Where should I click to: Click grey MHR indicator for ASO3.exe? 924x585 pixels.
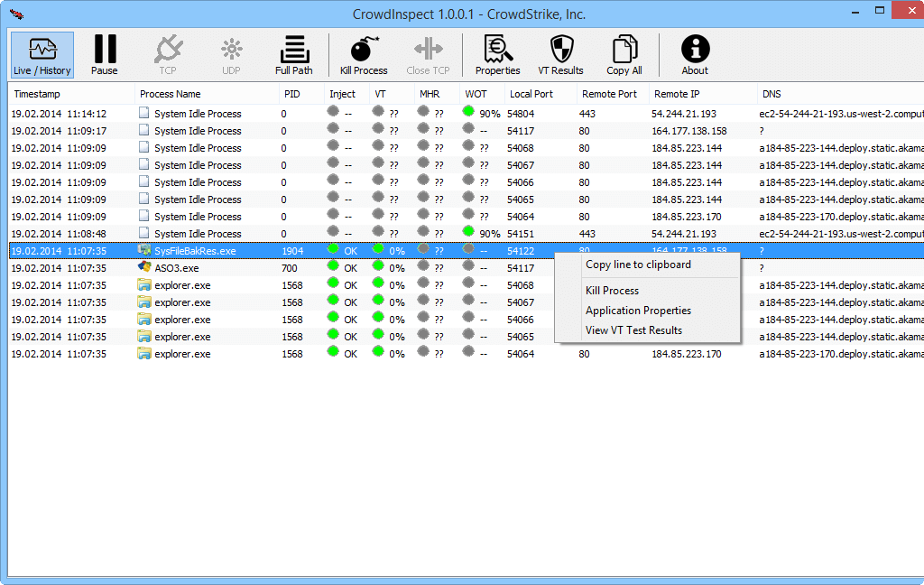423,265
